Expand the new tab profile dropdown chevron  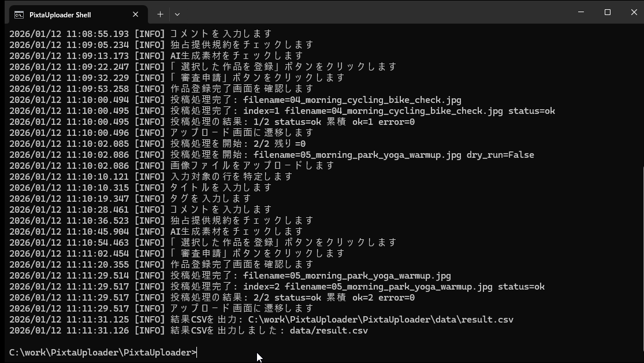(177, 14)
